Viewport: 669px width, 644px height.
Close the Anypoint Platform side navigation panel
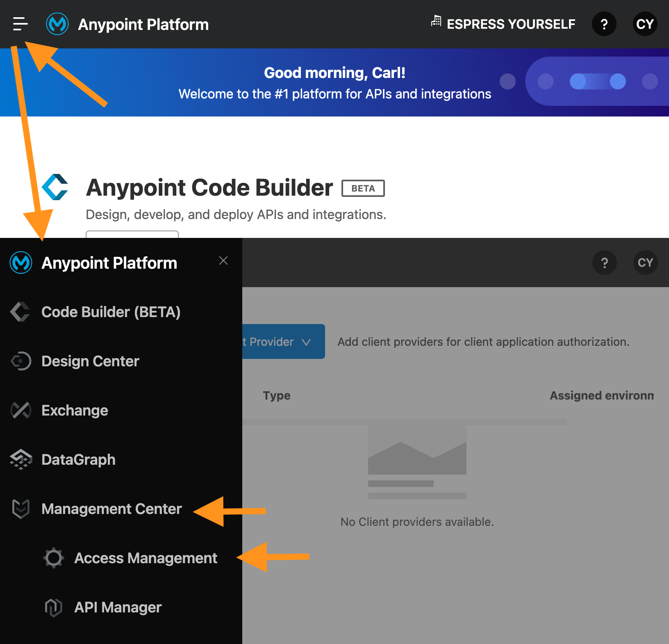(x=223, y=261)
